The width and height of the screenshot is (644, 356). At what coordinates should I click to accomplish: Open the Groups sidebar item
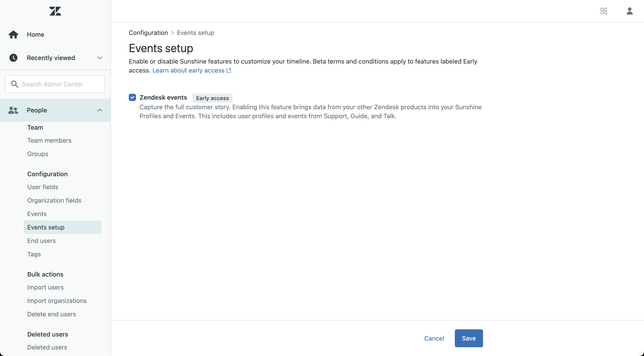tap(38, 154)
